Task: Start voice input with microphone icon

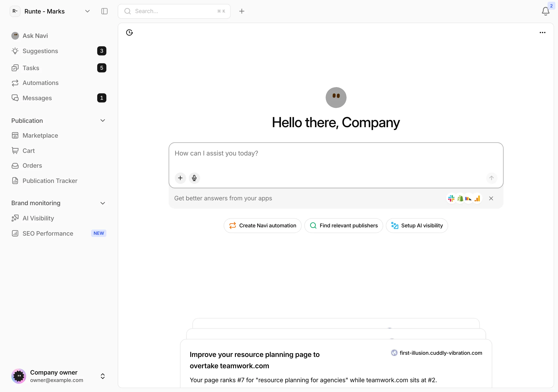Action: 194,178
